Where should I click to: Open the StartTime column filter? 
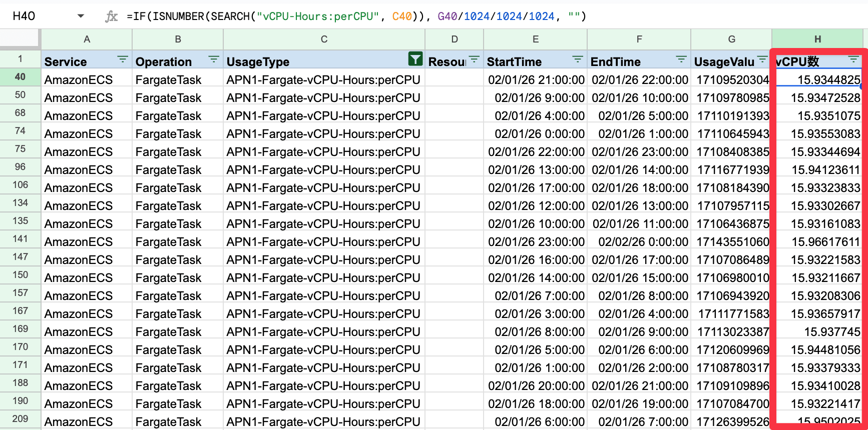577,59
